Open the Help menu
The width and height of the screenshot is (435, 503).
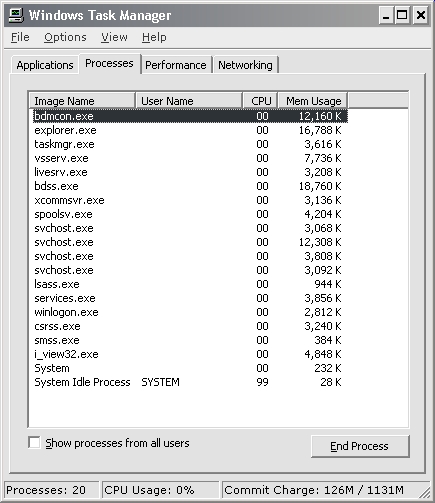pyautogui.click(x=154, y=37)
